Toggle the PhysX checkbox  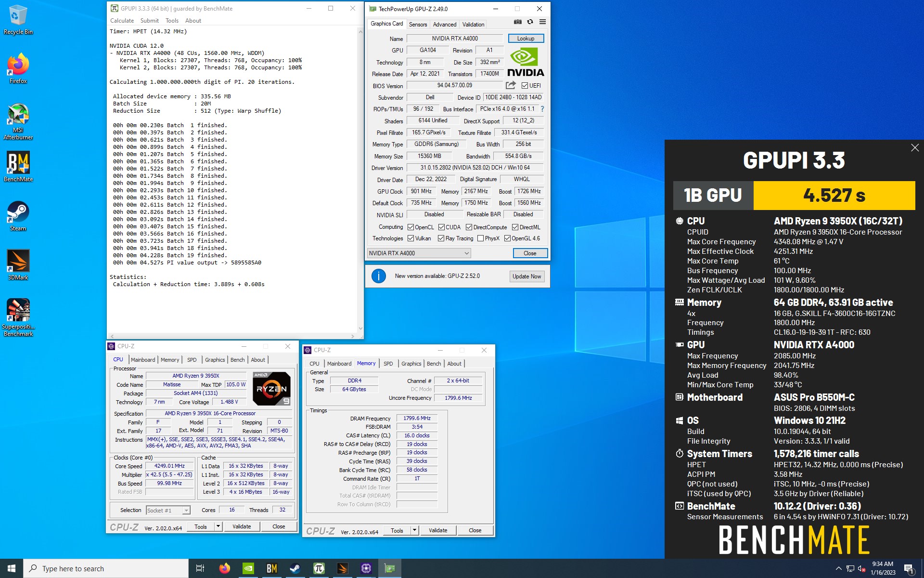pos(480,238)
